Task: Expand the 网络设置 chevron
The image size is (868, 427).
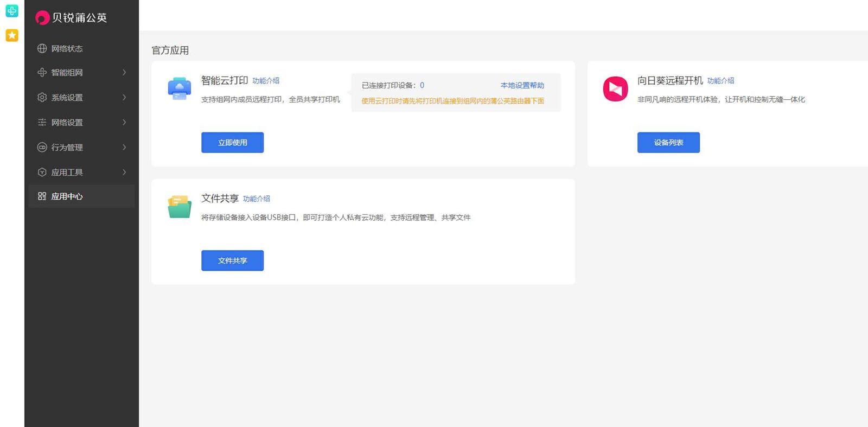Action: (x=124, y=122)
